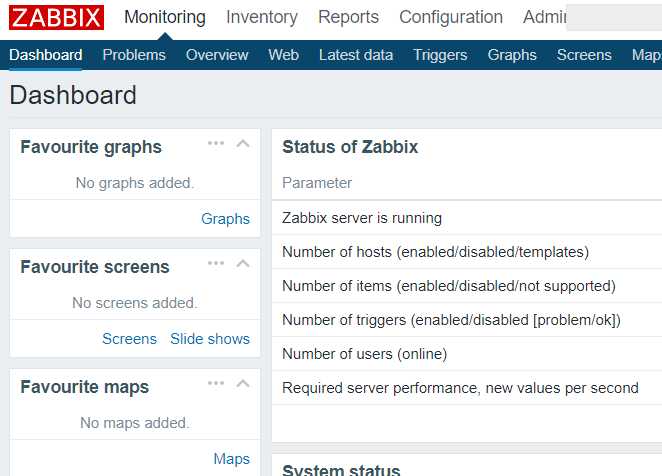Click the 'No screens added.' message
The width and height of the screenshot is (662, 476).
click(135, 303)
